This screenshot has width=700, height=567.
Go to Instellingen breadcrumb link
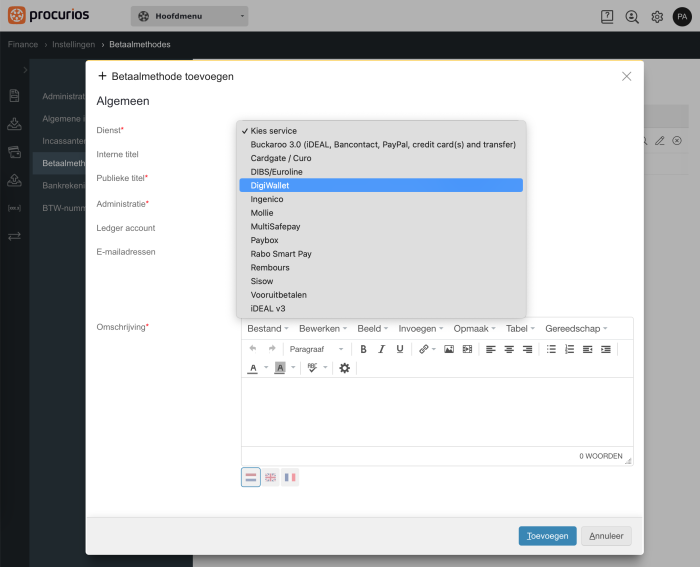tap(74, 44)
